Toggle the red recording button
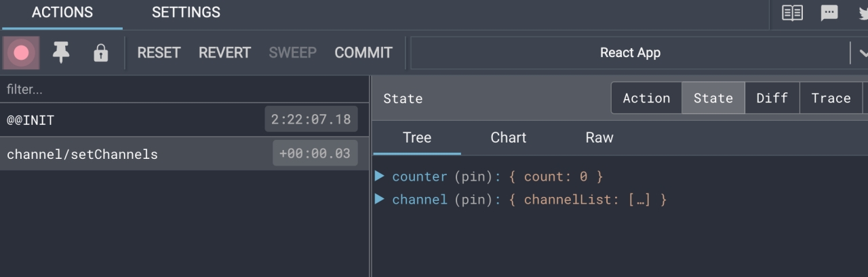Image resolution: width=868 pixels, height=277 pixels. coord(21,53)
